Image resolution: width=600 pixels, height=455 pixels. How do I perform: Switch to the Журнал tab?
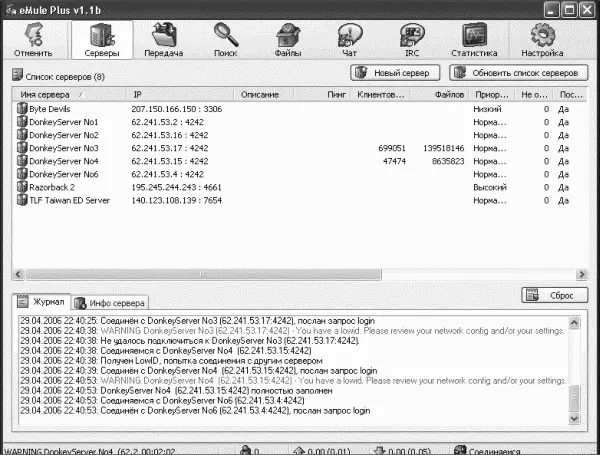(41, 302)
